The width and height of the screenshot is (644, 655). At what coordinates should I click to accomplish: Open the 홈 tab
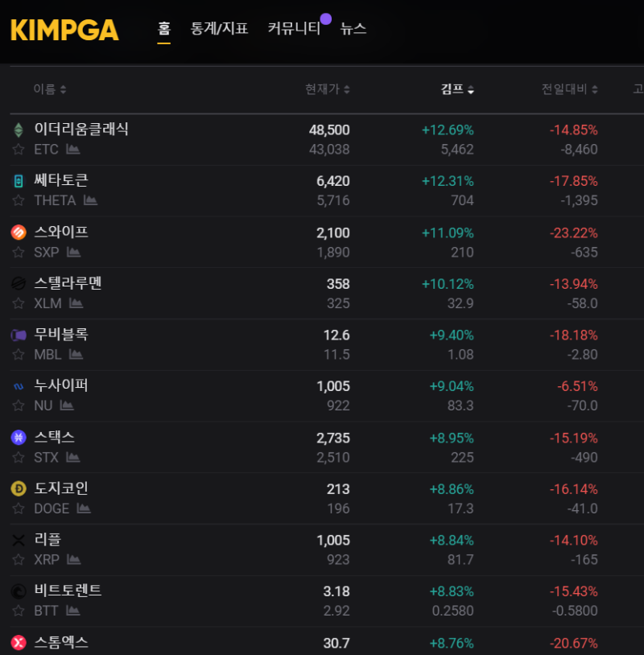tap(164, 28)
